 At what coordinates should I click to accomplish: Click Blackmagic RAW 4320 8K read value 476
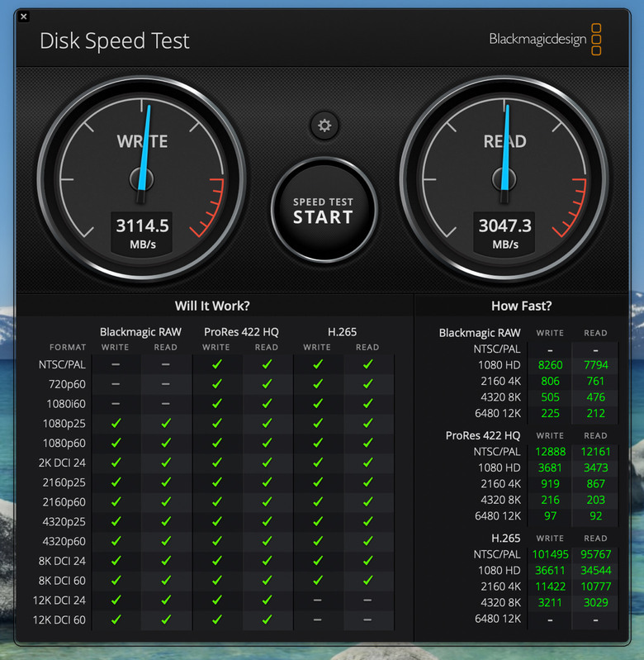595,397
